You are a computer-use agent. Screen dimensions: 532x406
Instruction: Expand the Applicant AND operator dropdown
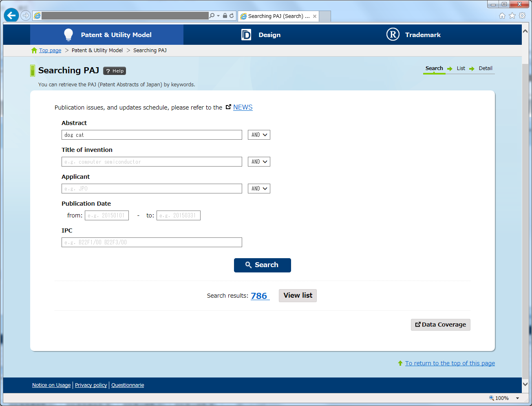259,189
